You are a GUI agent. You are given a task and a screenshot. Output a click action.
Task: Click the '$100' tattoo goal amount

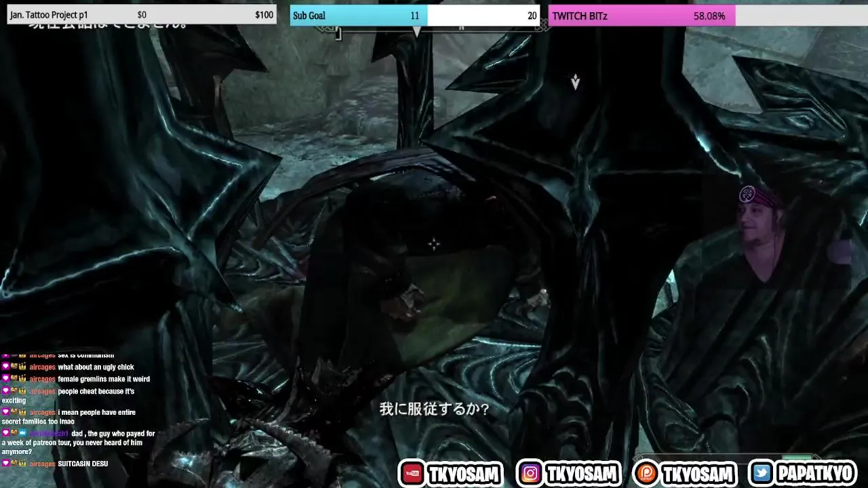pyautogui.click(x=264, y=15)
